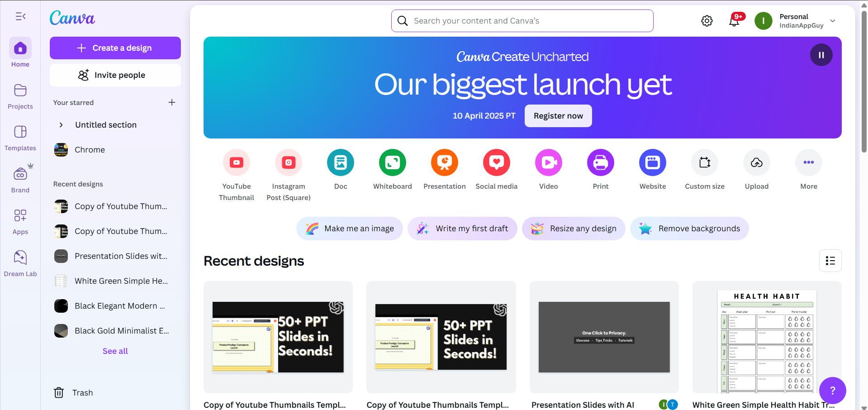Screen dimensions: 868x410
Task: Click Create a design button
Action: [x=115, y=48]
